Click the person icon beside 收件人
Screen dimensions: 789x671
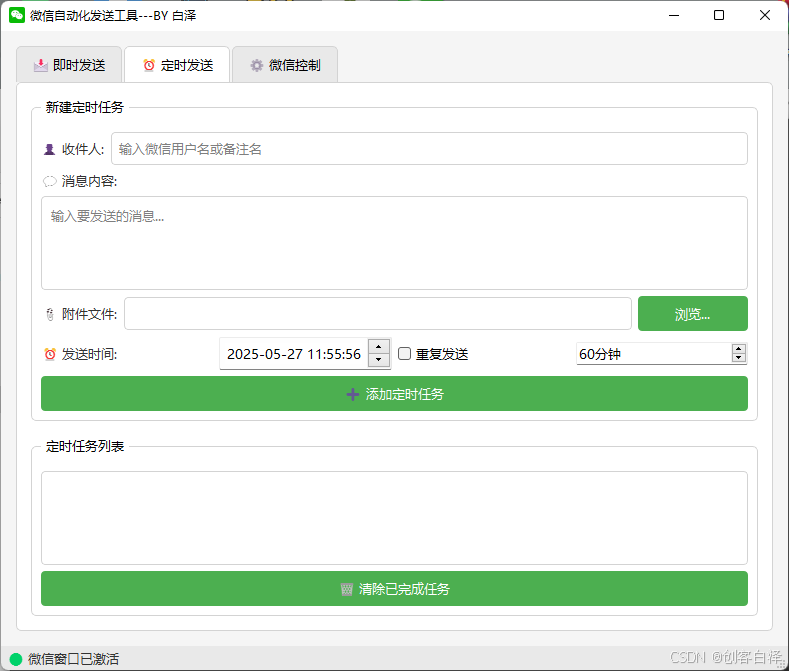coord(49,150)
